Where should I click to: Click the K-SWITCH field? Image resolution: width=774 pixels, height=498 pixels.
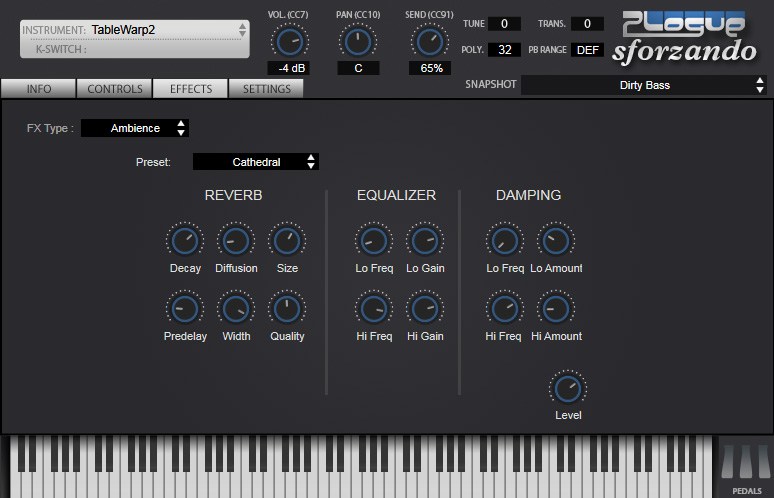point(134,49)
